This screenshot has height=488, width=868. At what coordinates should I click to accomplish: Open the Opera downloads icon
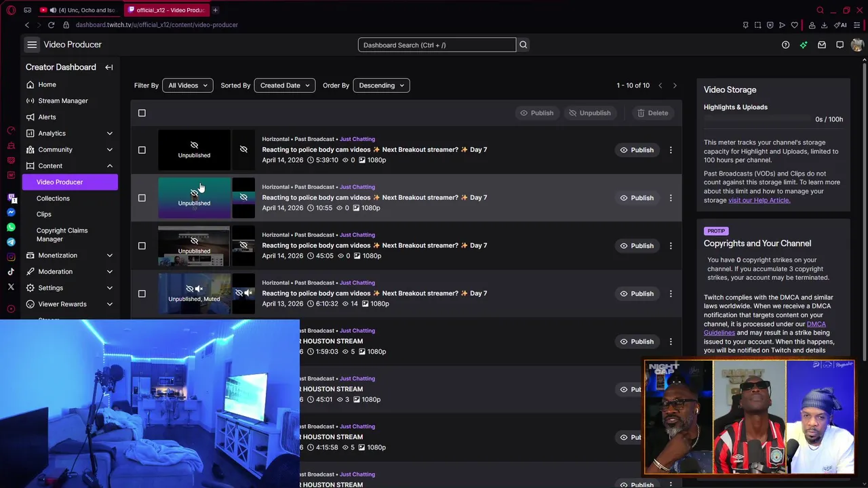click(824, 25)
